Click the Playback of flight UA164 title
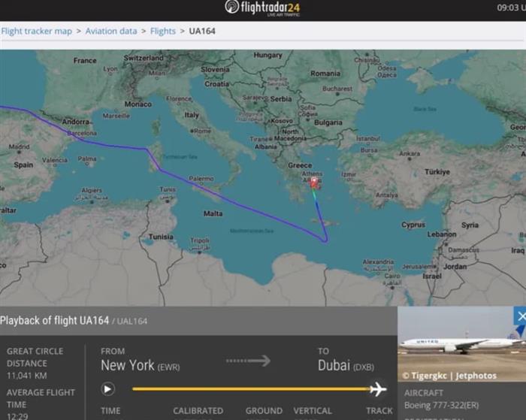 tap(54, 321)
